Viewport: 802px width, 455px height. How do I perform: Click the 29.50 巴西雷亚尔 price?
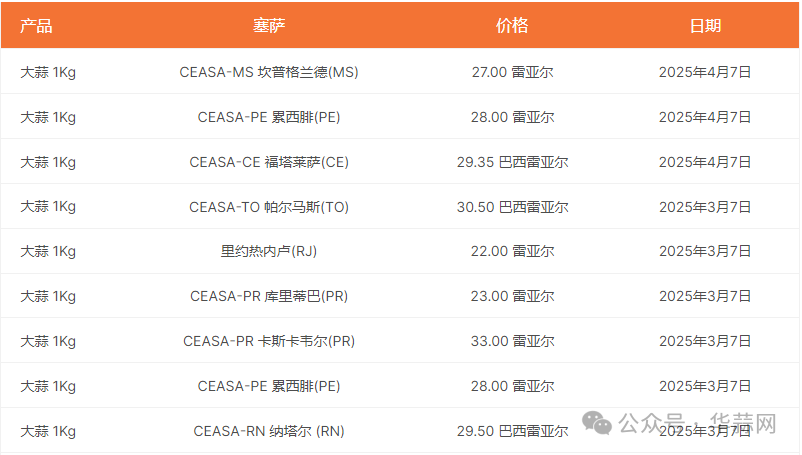click(513, 431)
